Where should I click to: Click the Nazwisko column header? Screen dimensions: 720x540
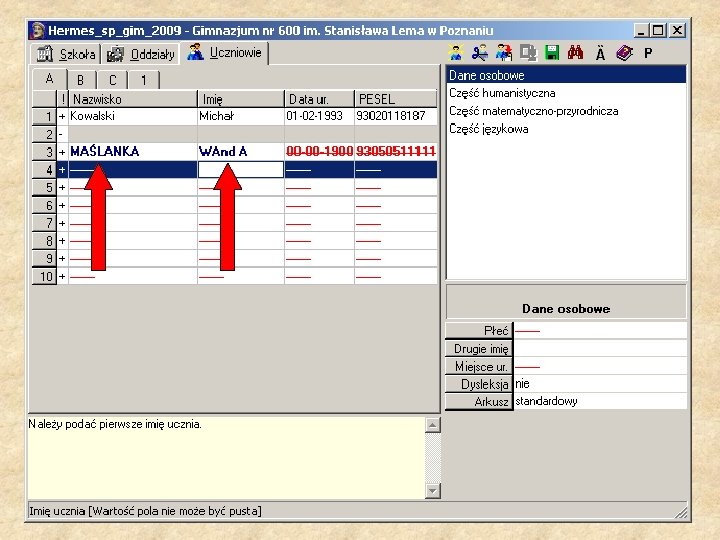point(133,99)
